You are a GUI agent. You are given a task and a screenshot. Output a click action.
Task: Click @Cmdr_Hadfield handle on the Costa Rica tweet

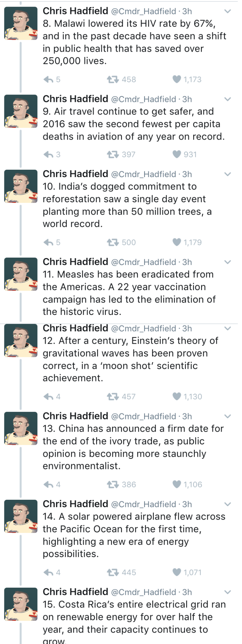click(x=144, y=592)
